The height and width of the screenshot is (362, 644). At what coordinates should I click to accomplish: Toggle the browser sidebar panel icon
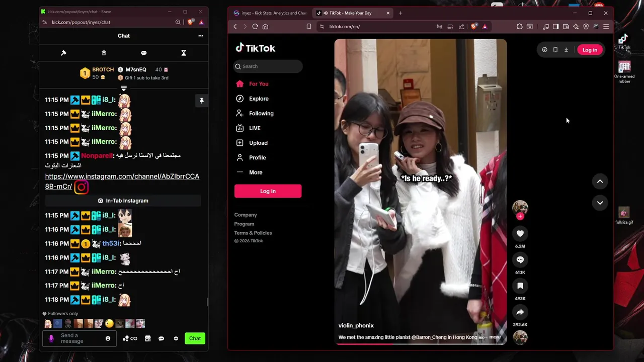[x=555, y=27]
